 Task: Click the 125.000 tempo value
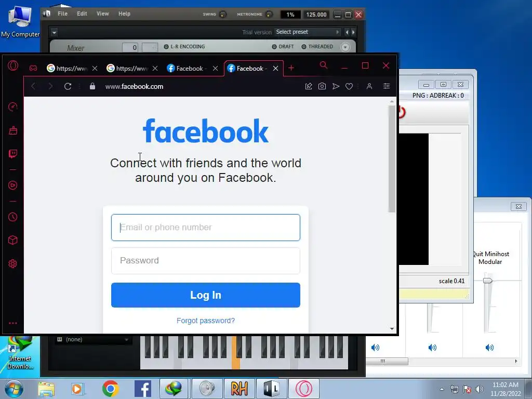[316, 15]
